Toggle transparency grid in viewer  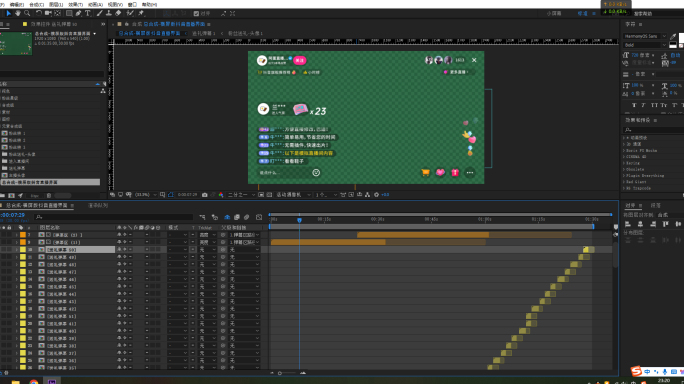(x=269, y=195)
